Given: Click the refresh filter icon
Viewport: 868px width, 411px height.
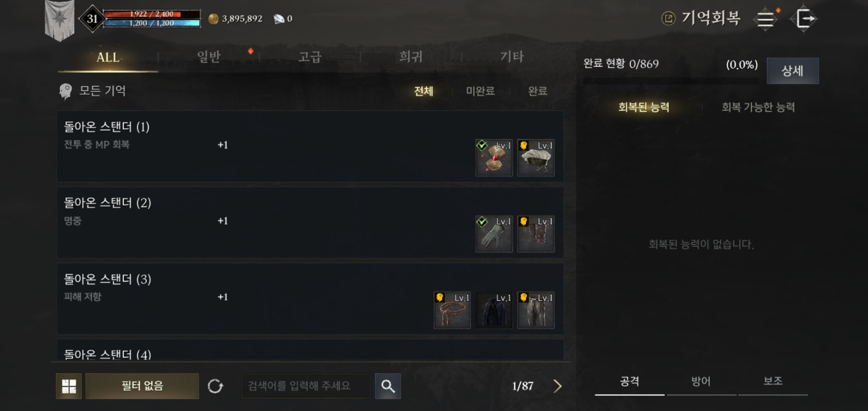Looking at the screenshot, I should tap(215, 386).
